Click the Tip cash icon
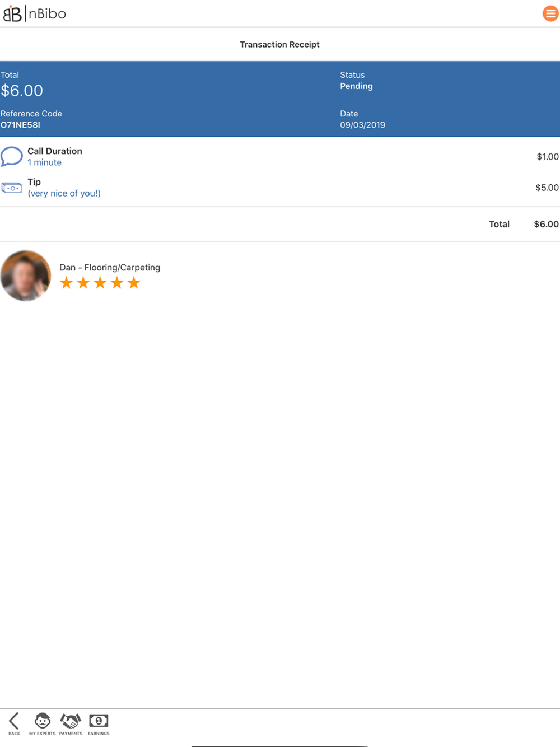Viewport: 560px width, 747px height. 12,188
